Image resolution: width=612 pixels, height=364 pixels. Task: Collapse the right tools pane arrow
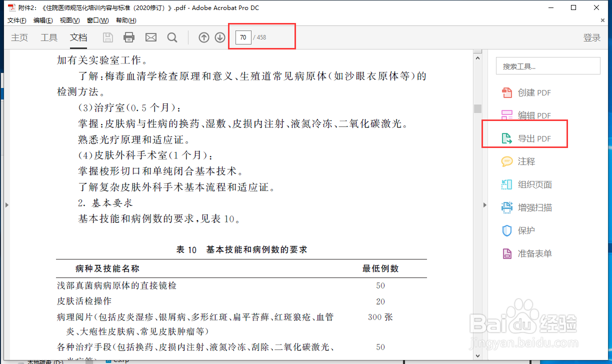tap(484, 204)
